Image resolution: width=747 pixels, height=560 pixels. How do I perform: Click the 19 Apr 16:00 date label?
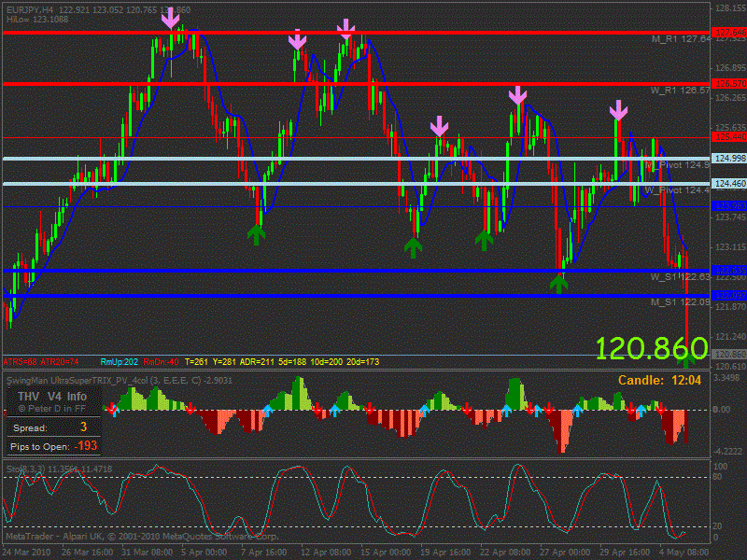(445, 553)
